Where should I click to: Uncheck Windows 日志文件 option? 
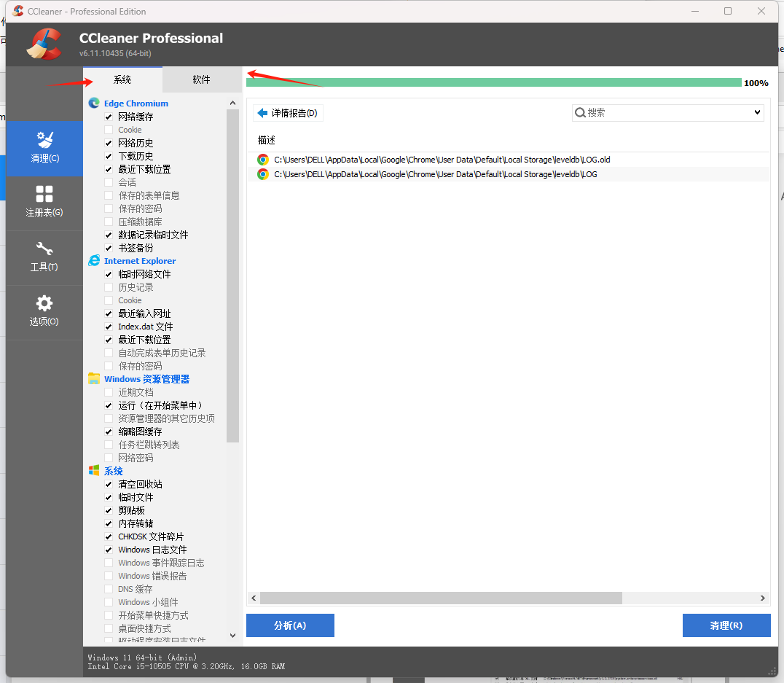click(109, 550)
